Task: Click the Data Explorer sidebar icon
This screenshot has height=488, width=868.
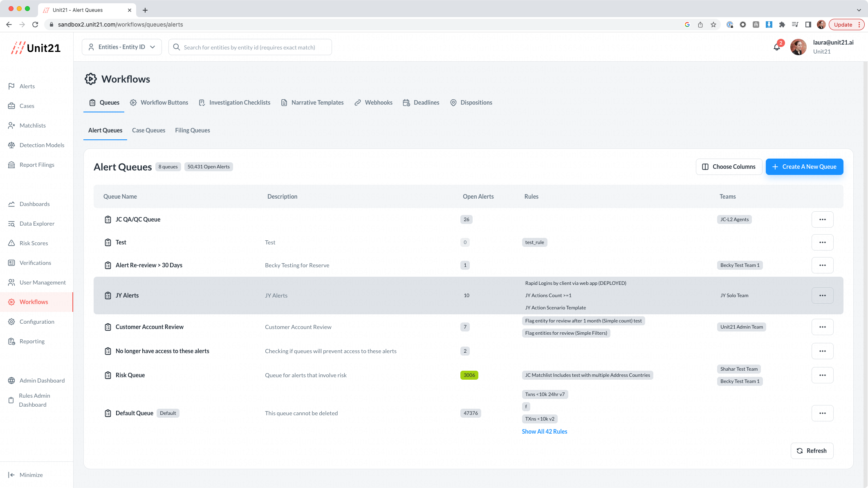Action: click(x=11, y=224)
